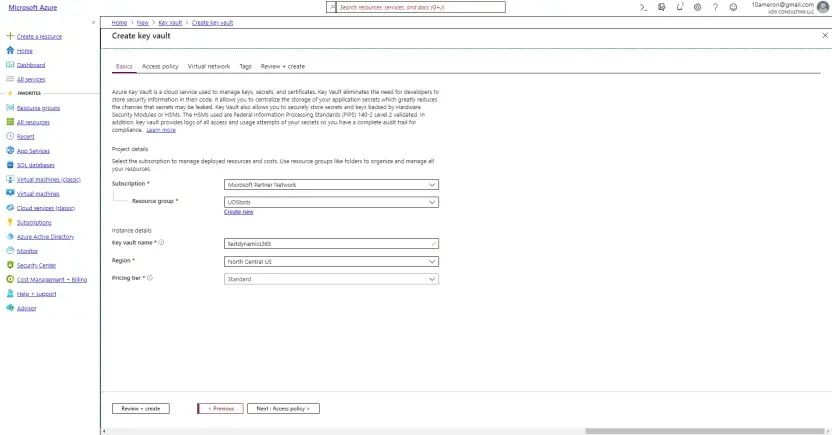Click the search resources box
The width and height of the screenshot is (832, 435).
click(415, 7)
